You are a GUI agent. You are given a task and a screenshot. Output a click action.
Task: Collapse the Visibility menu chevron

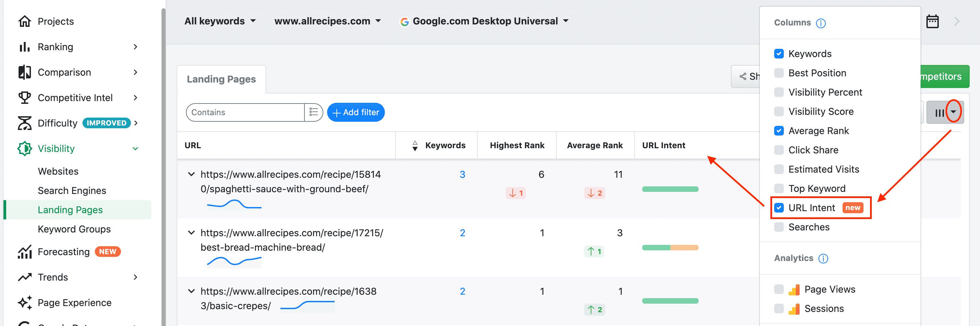[x=135, y=149]
